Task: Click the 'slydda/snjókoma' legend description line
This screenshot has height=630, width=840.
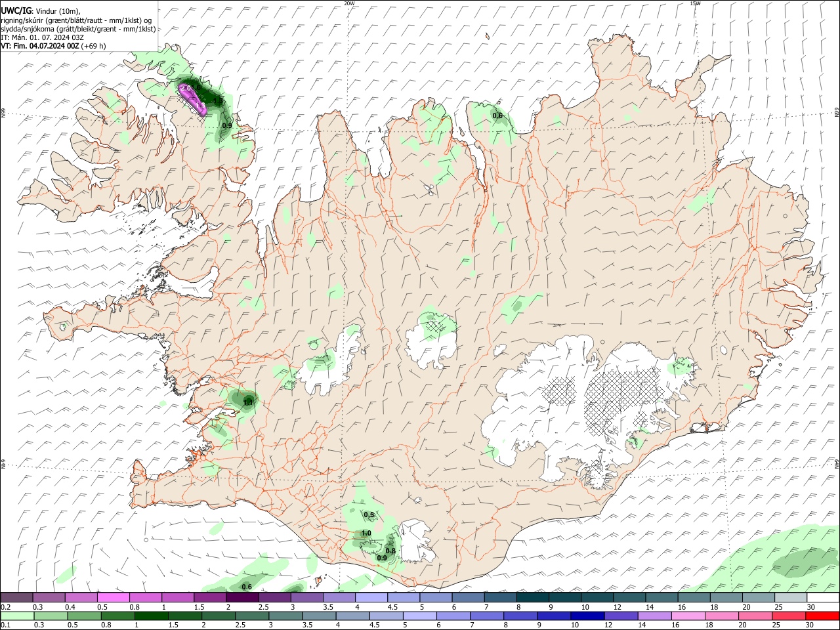Action: pyautogui.click(x=78, y=29)
